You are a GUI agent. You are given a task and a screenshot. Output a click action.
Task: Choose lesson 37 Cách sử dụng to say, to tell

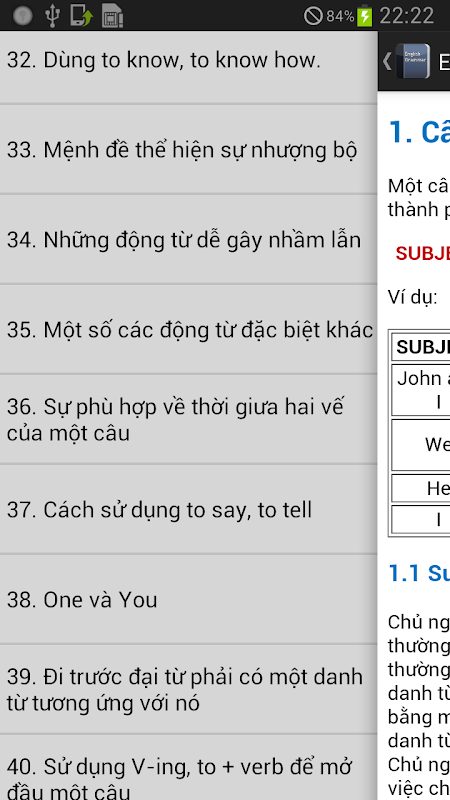point(188,509)
